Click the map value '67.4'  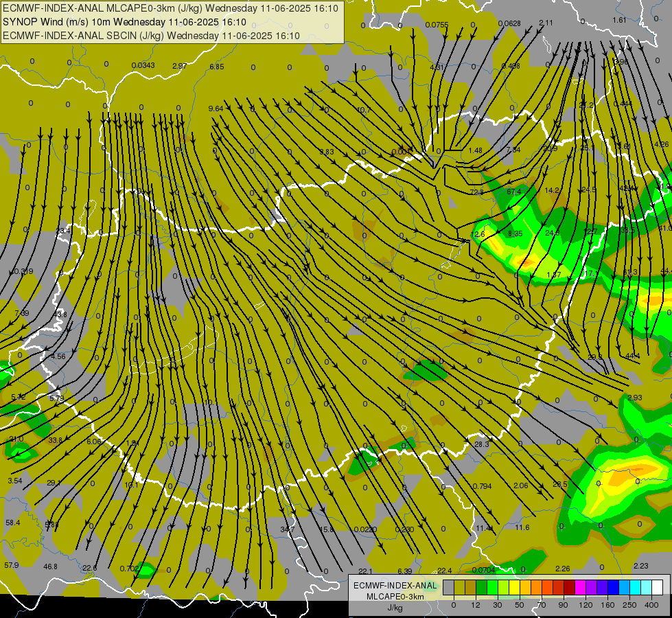[514, 192]
